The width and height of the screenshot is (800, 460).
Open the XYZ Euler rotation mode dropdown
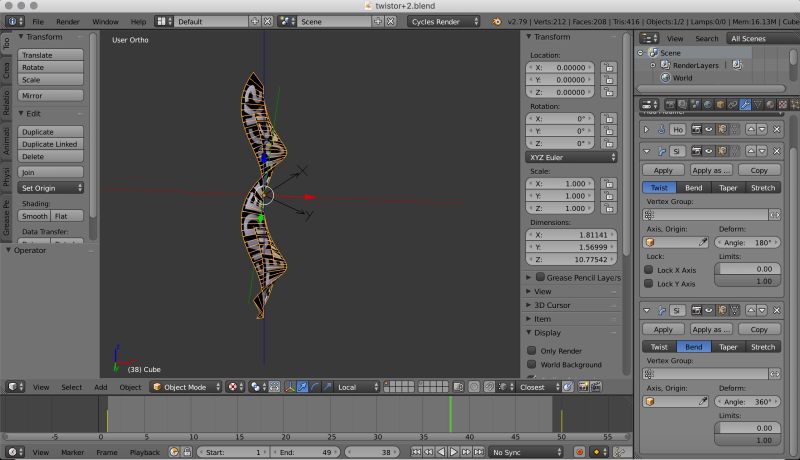(x=571, y=157)
